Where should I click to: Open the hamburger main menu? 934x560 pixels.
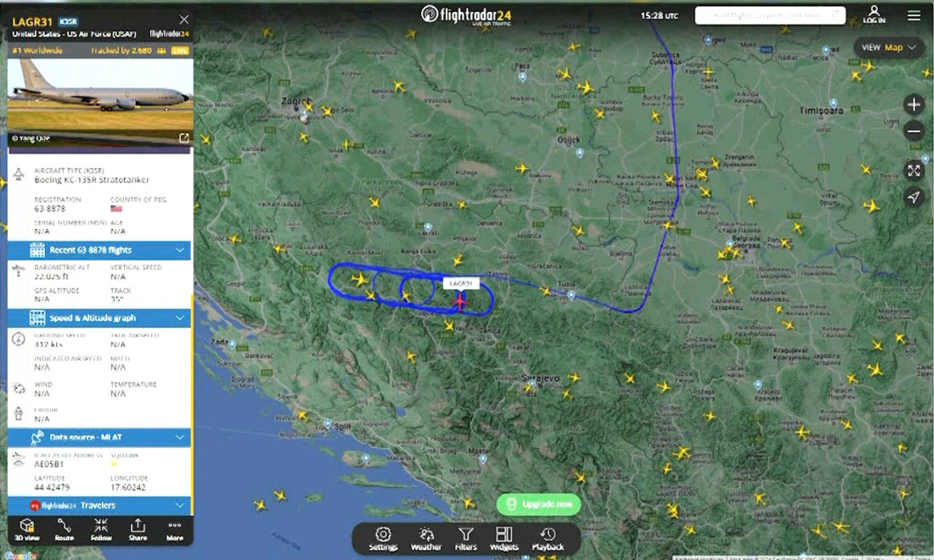914,15
